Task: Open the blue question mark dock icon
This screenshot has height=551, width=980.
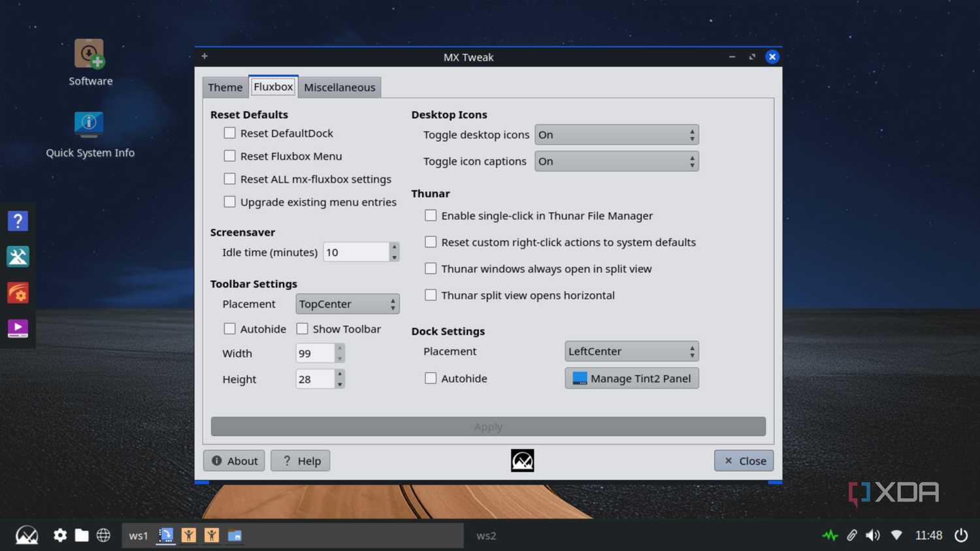Action: tap(18, 221)
